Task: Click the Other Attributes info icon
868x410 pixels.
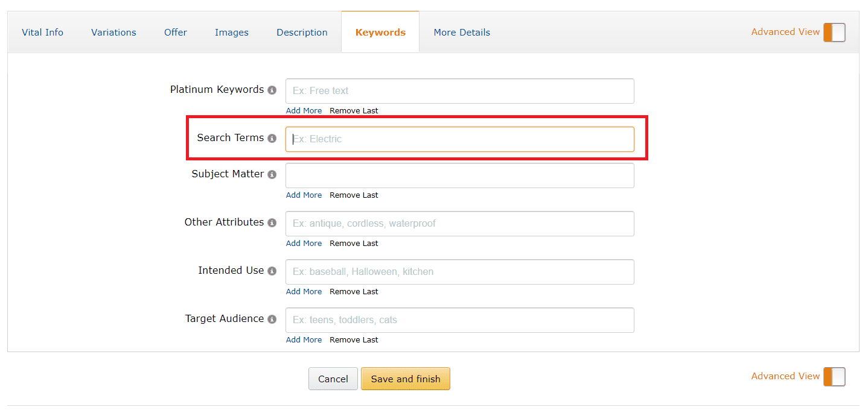Action: (x=272, y=222)
